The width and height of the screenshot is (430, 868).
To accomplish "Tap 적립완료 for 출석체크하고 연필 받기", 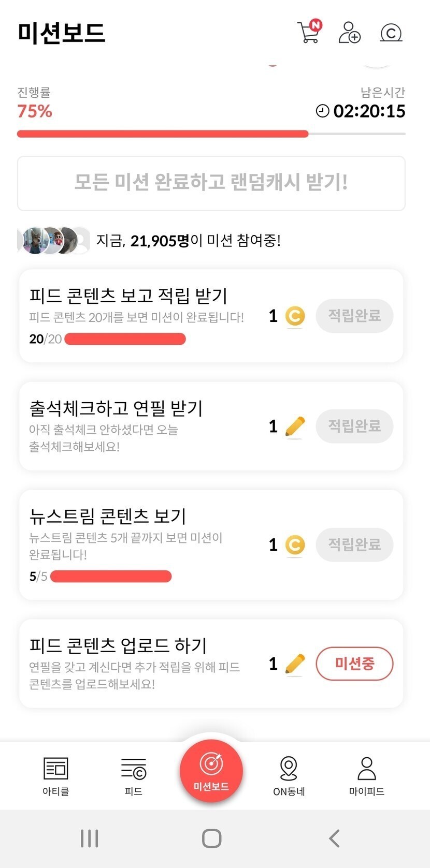I will pyautogui.click(x=354, y=426).
